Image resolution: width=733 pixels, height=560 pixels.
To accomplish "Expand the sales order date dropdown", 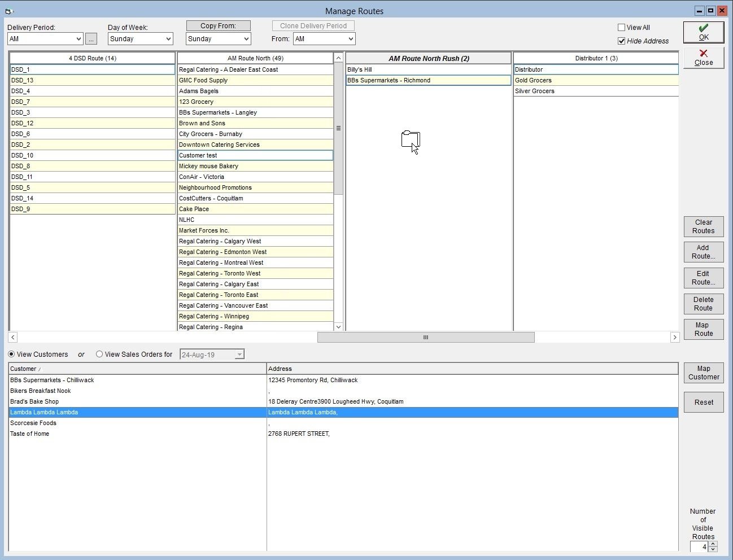I will 239,355.
